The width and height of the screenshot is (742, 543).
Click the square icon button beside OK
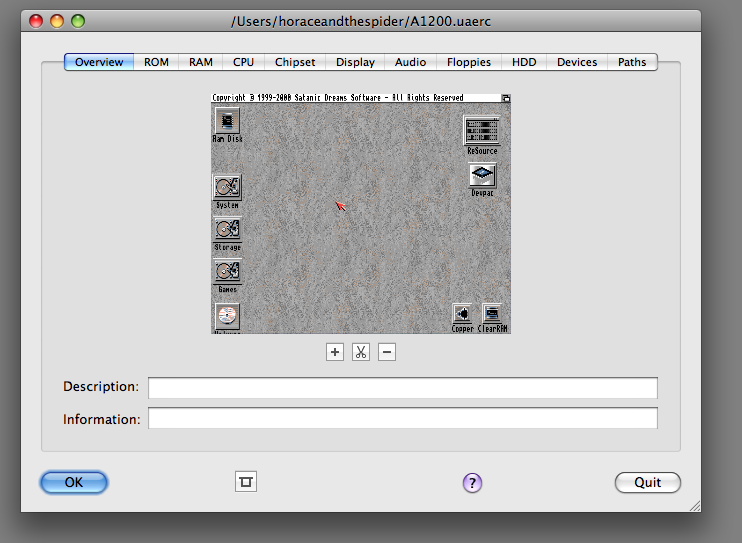[x=246, y=482]
